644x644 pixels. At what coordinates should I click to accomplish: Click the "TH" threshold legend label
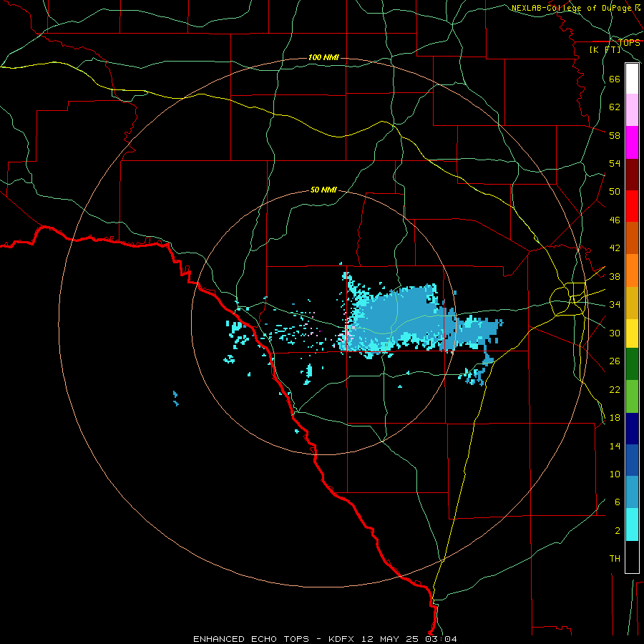pos(615,559)
